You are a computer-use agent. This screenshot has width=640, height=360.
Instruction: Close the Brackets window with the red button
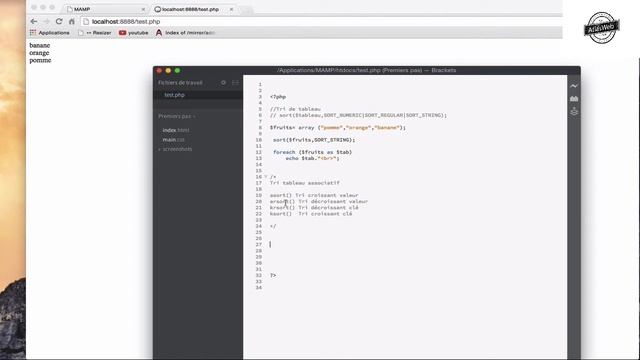[x=159, y=71]
